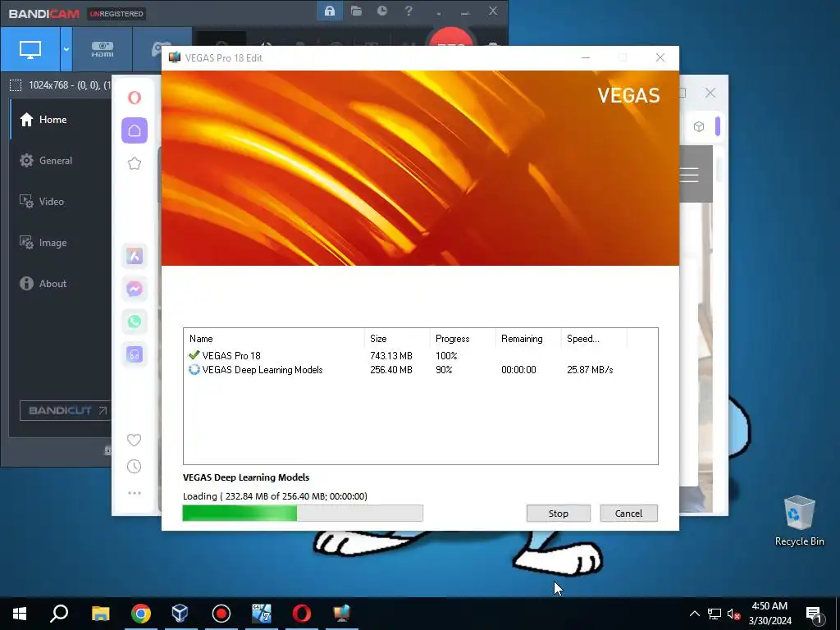840x630 pixels.
Task: Open Bandicam scheduled recording clock icon
Action: click(382, 11)
